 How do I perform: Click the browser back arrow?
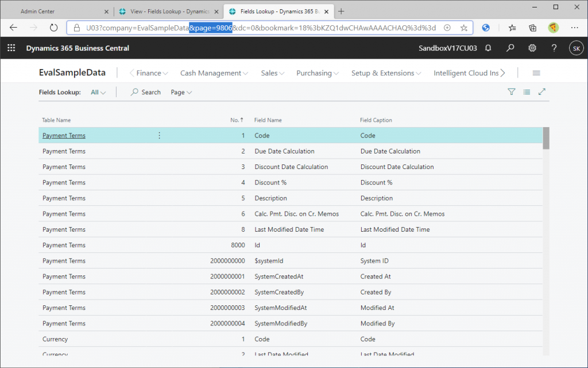pyautogui.click(x=14, y=28)
